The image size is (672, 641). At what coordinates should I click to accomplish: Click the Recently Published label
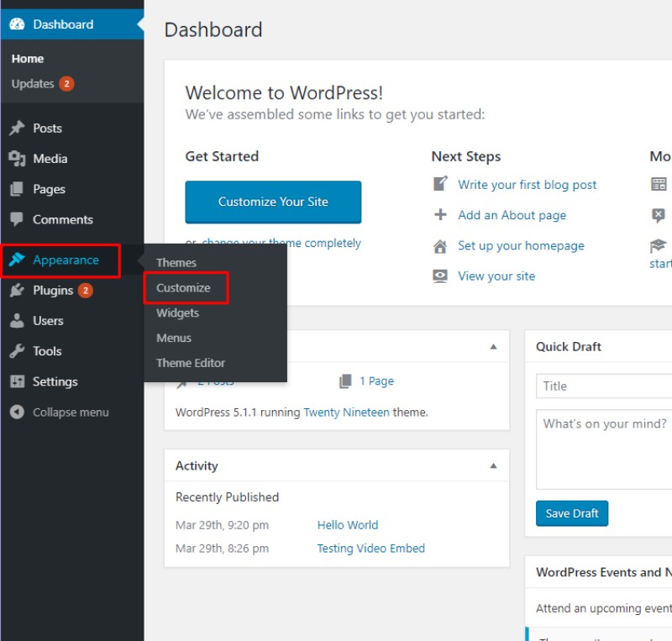pos(227,497)
